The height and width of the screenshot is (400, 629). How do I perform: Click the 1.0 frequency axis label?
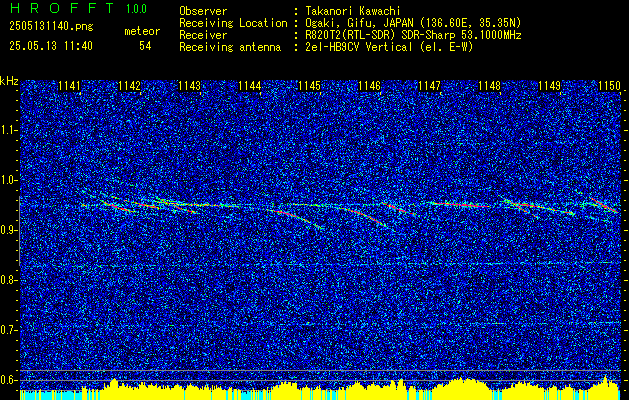pos(9,180)
